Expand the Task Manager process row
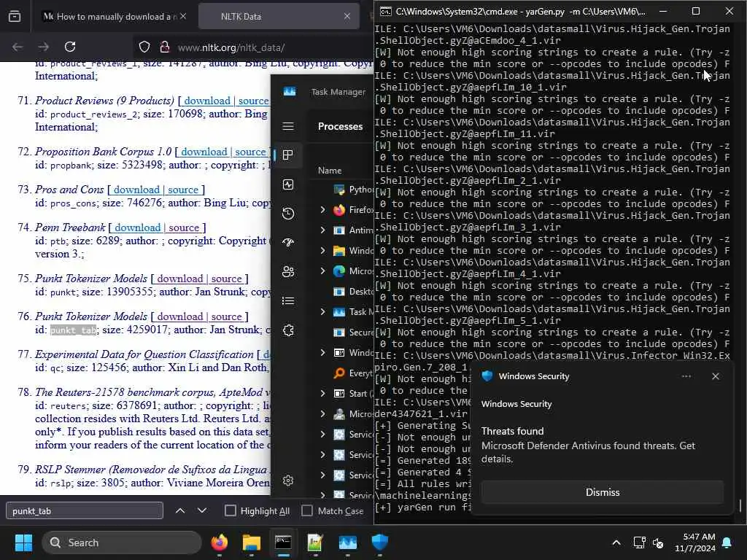 click(323, 312)
